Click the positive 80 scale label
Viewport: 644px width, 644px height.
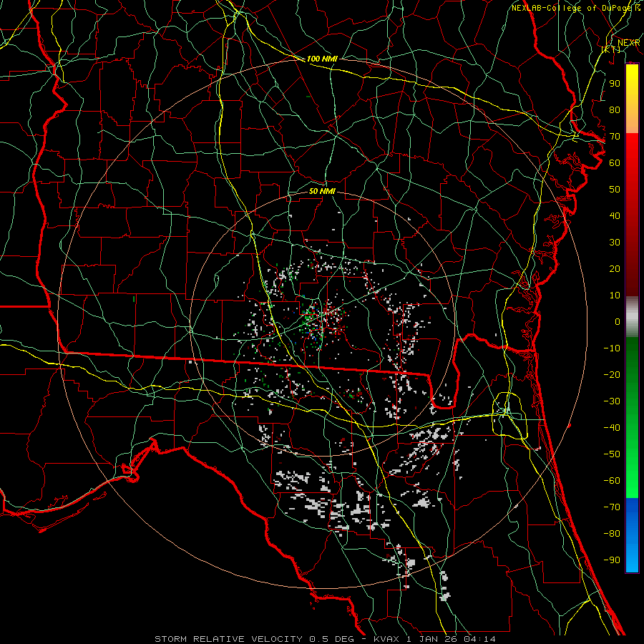tap(615, 110)
